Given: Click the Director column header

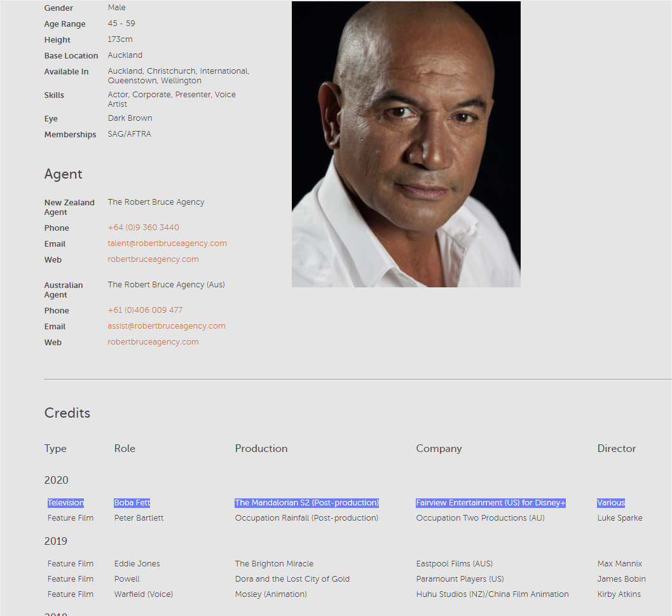Looking at the screenshot, I should [616, 448].
